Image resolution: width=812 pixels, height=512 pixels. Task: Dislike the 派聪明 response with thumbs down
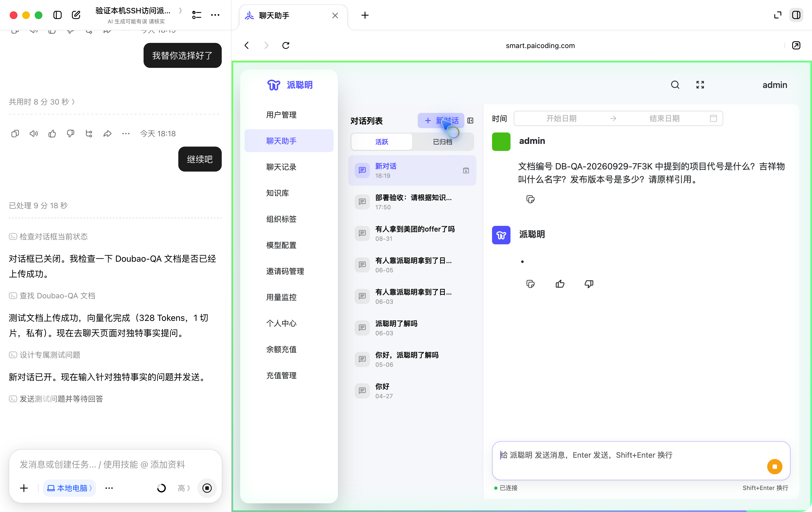point(589,284)
